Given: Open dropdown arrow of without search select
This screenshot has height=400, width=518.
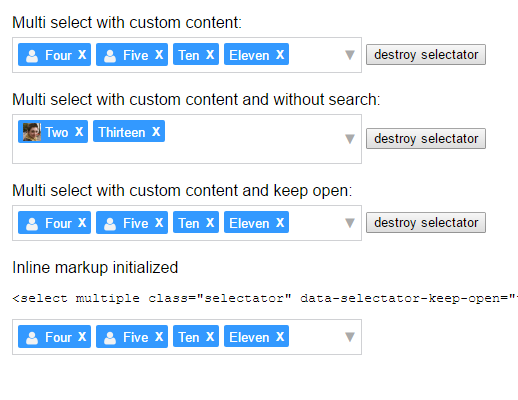Looking at the screenshot, I should pyautogui.click(x=350, y=139).
